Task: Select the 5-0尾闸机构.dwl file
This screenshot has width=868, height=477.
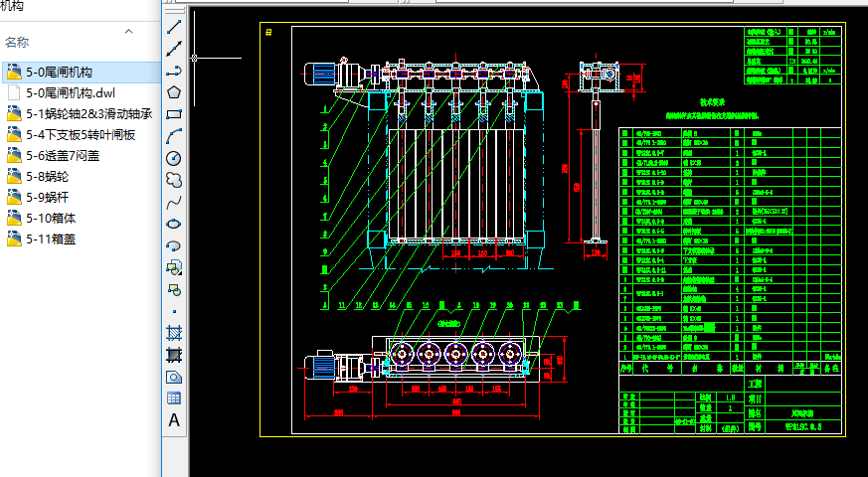Action: pyautogui.click(x=71, y=93)
